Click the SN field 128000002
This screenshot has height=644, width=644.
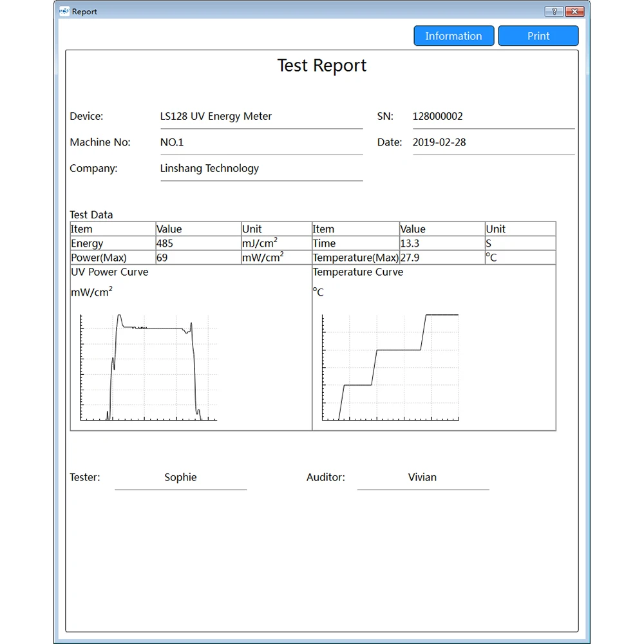coord(493,117)
